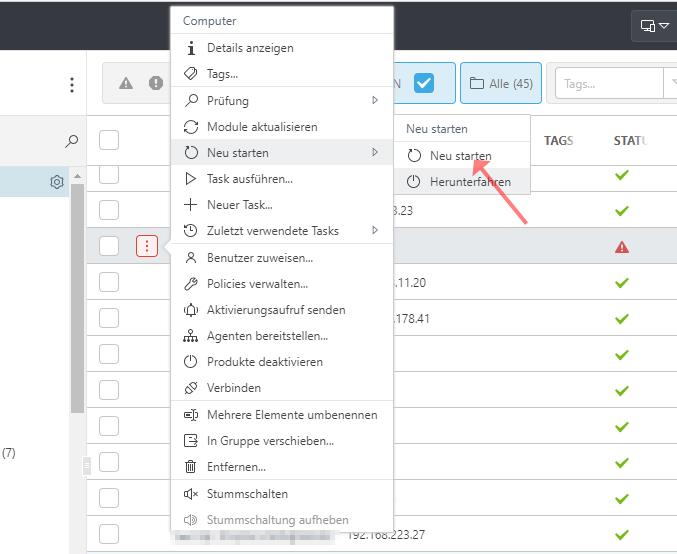Click the refresh icon beside Module aktualisieren
Screen dimensions: 677x554
(x=191, y=127)
